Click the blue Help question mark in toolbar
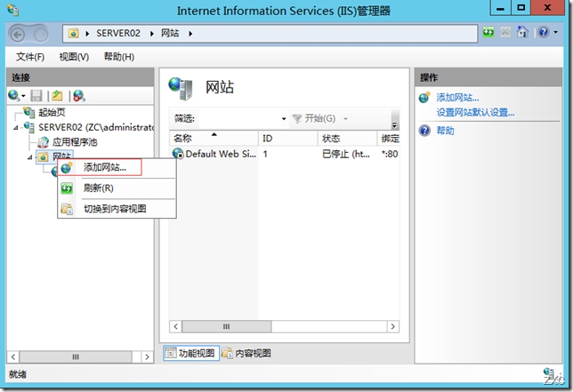This screenshot has height=392, width=573. pyautogui.click(x=544, y=33)
